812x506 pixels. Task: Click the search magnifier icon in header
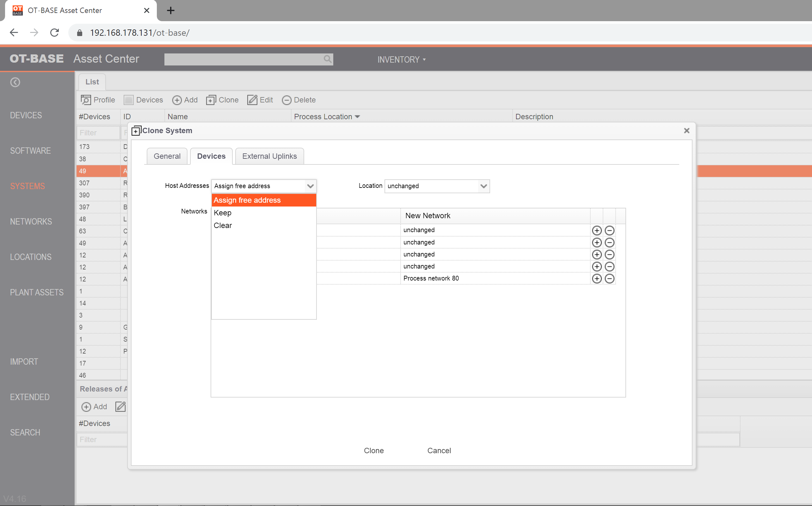pos(328,59)
